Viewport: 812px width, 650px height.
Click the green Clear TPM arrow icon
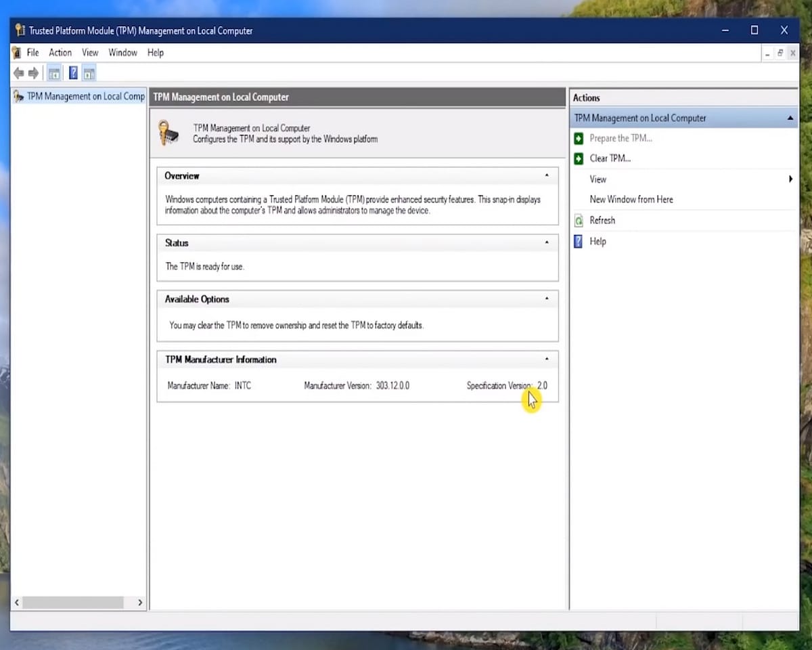[579, 158]
